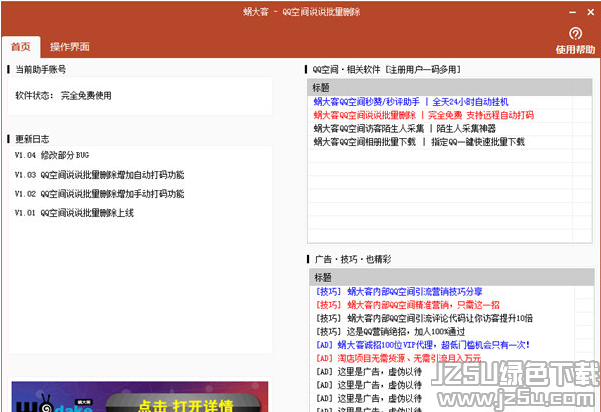Click 完全免费使用 software status text

[x=86, y=95]
